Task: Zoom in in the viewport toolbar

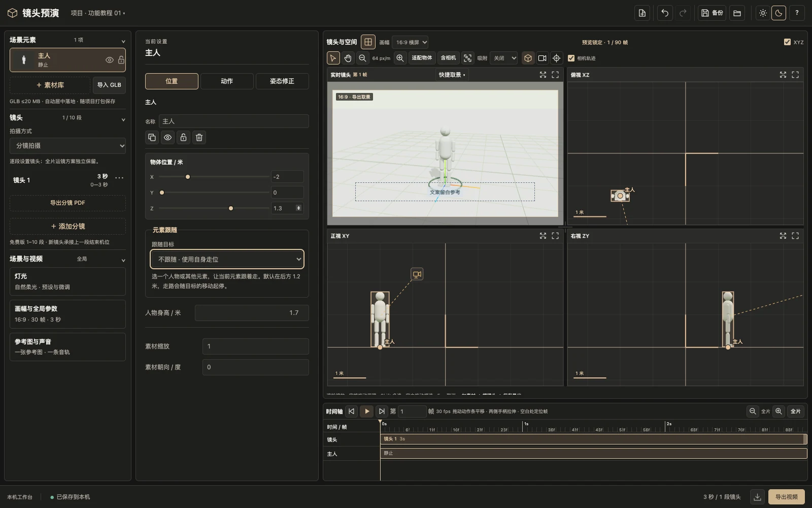Action: pyautogui.click(x=400, y=58)
